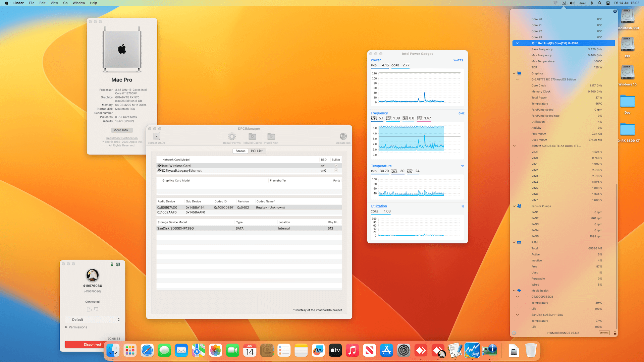Click More Info button in About This Mac

pyautogui.click(x=122, y=130)
